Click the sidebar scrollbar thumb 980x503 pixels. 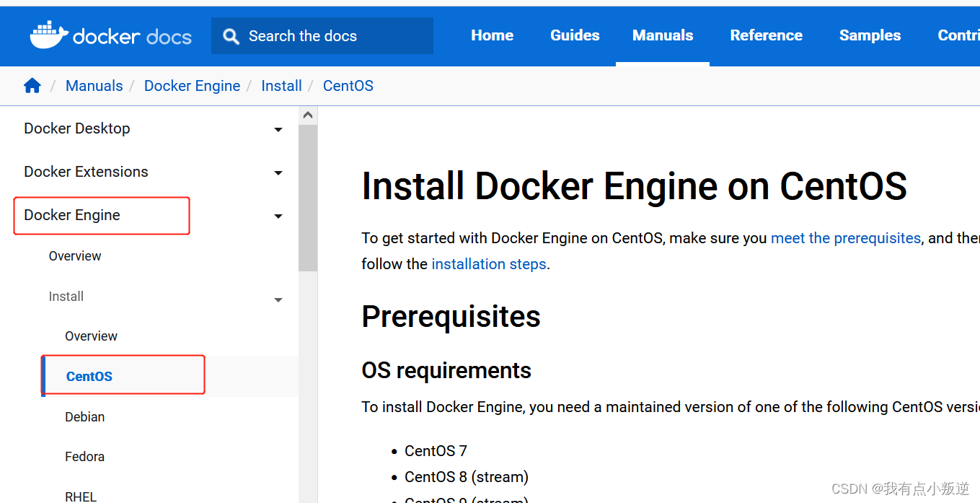pyautogui.click(x=308, y=198)
